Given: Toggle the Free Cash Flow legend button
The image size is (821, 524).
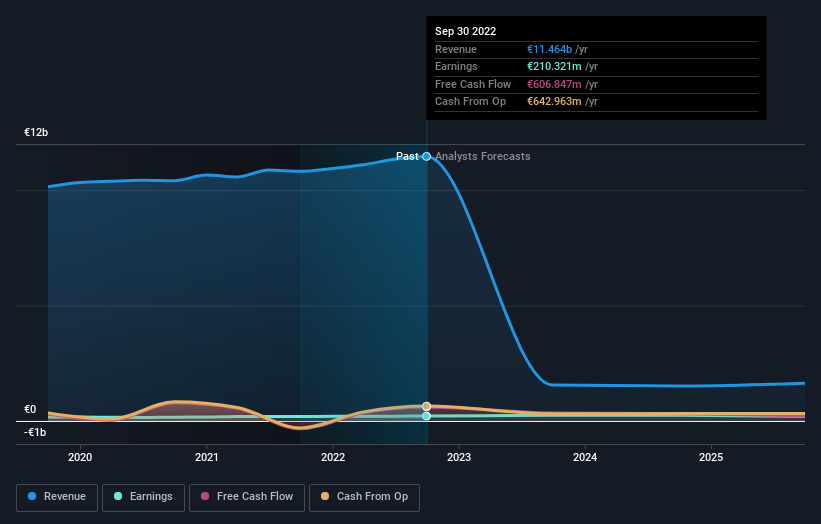Looking at the screenshot, I should tap(247, 497).
